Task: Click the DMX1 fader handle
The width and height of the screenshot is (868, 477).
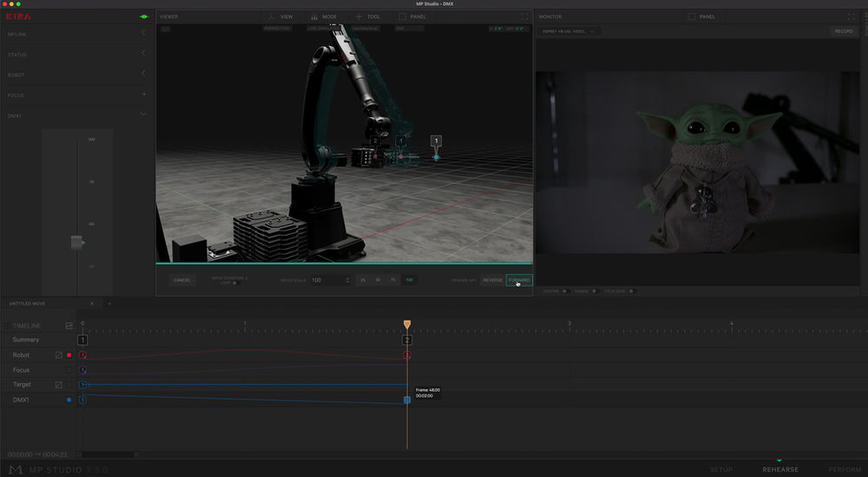Action: (77, 244)
